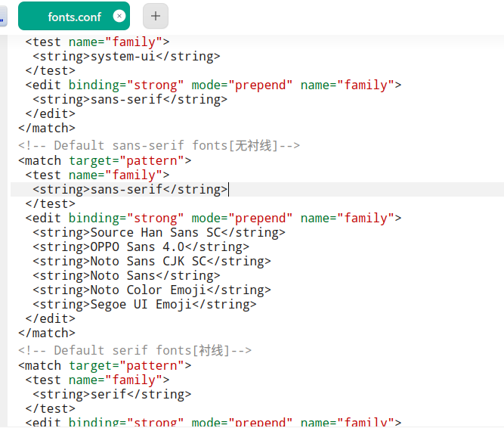The width and height of the screenshot is (504, 428).
Task: Click the plain Noto Sans string line
Action: (126, 276)
